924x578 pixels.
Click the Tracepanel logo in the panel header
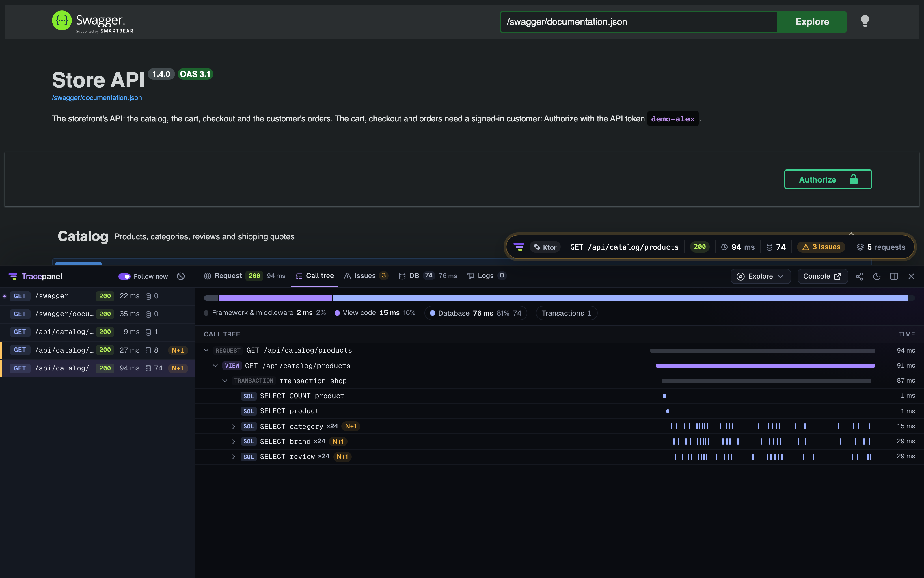[36, 276]
